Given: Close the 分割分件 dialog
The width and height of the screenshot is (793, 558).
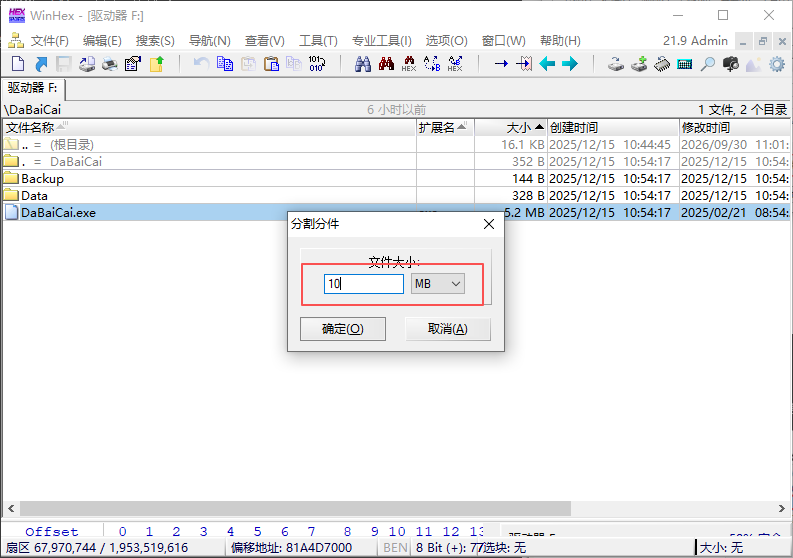Looking at the screenshot, I should click(x=489, y=224).
